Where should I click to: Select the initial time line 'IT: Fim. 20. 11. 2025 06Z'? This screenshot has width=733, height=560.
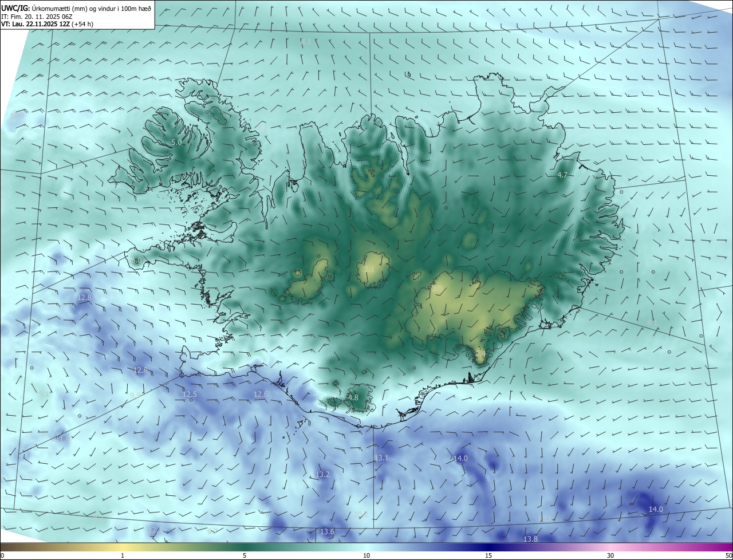click(37, 17)
